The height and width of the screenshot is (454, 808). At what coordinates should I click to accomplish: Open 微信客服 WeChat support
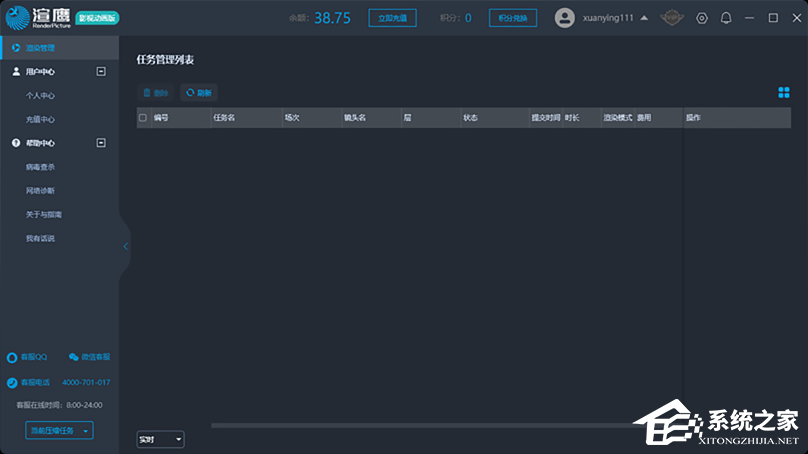click(74, 357)
